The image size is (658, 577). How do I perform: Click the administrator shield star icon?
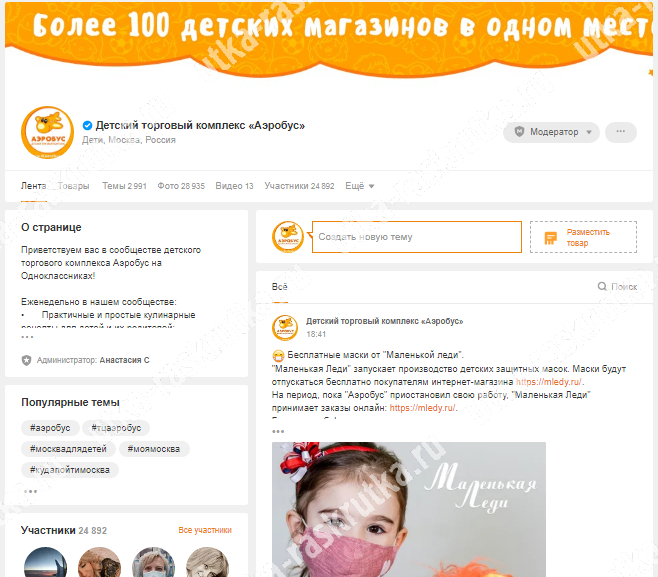tap(26, 360)
